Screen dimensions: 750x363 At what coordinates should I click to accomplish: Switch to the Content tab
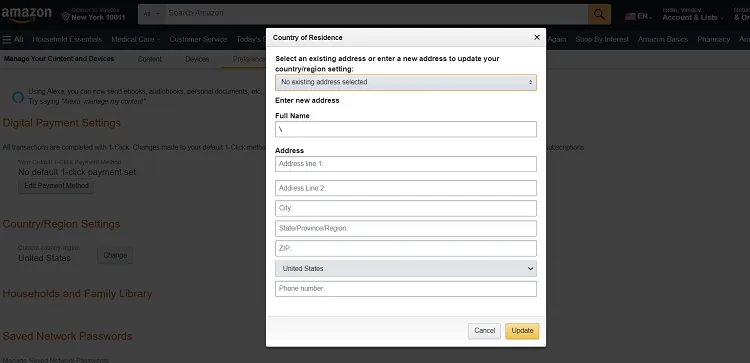pos(150,59)
